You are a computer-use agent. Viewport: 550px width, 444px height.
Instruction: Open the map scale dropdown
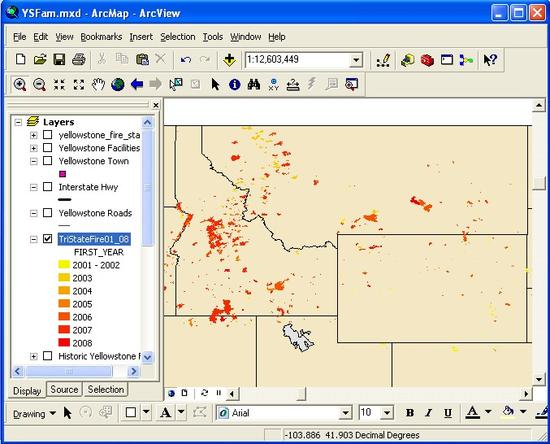click(x=356, y=60)
